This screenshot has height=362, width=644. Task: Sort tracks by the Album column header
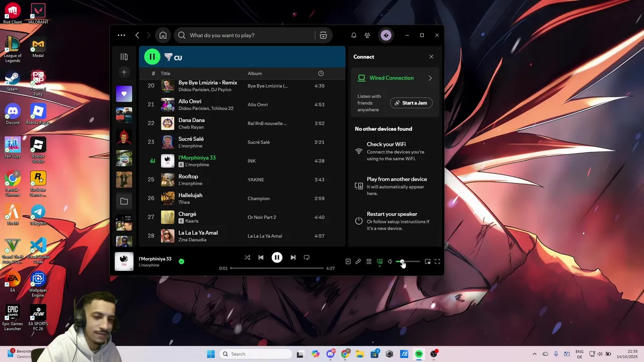255,73
